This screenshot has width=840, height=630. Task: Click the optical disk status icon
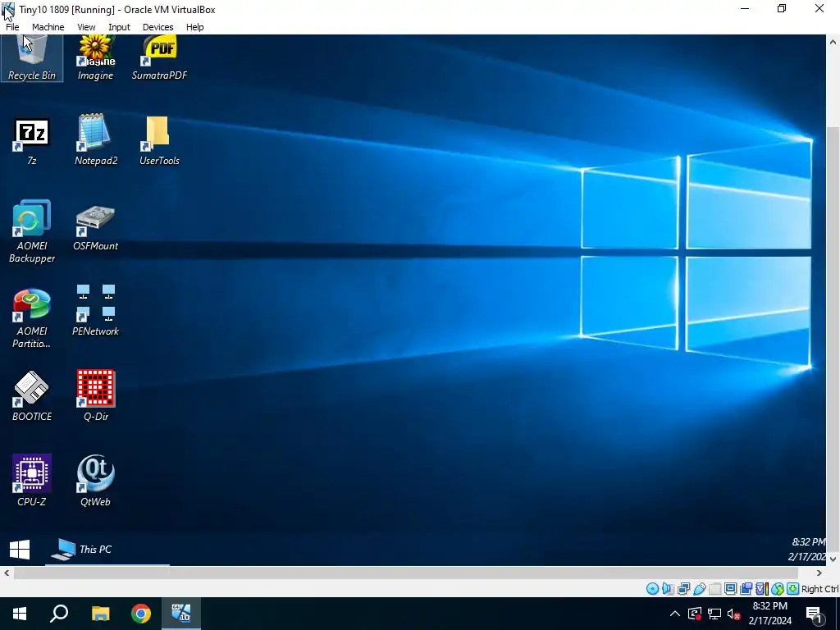click(652, 589)
